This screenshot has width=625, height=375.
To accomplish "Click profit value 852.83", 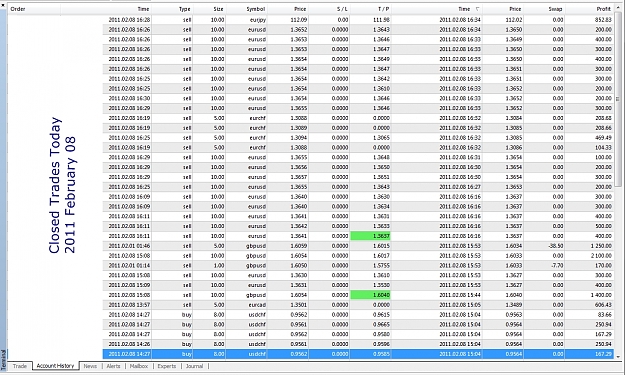I will pos(603,20).
